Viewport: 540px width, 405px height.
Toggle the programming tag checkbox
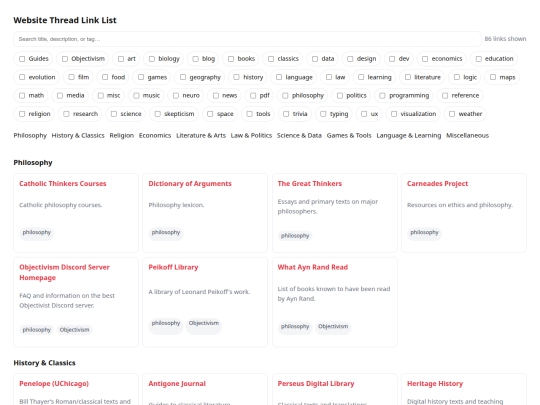pos(382,95)
